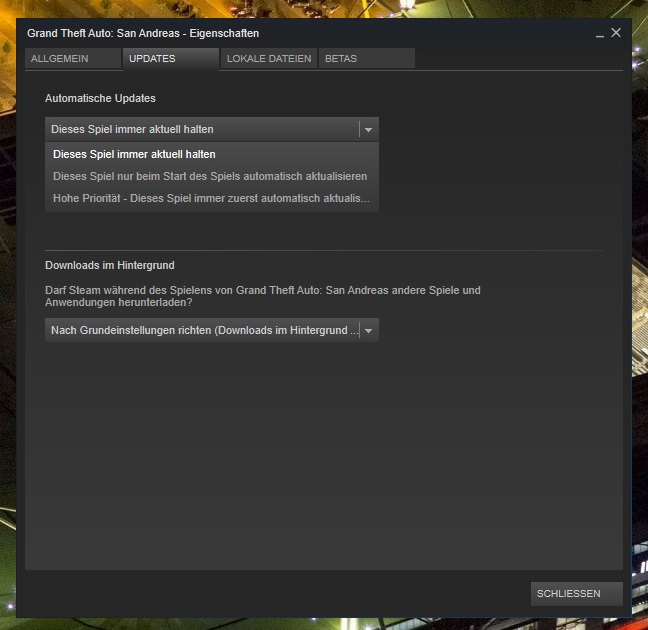Select the UPDATES tab
The width and height of the screenshot is (648, 630).
pyautogui.click(x=171, y=59)
